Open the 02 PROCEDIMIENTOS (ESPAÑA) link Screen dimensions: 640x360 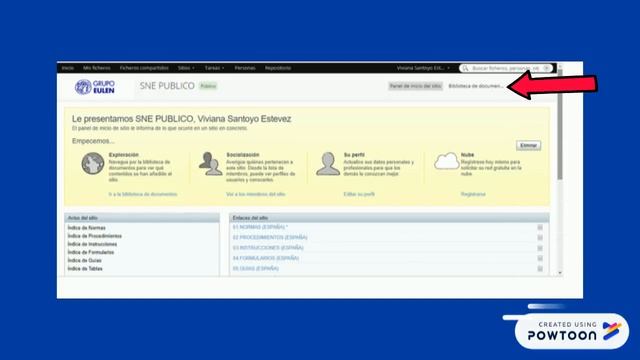click(x=270, y=238)
